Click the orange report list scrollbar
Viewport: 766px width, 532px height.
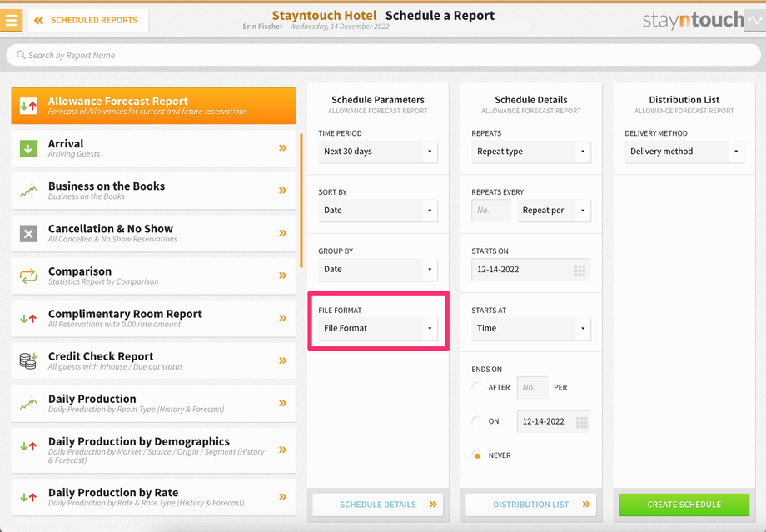pos(301,201)
